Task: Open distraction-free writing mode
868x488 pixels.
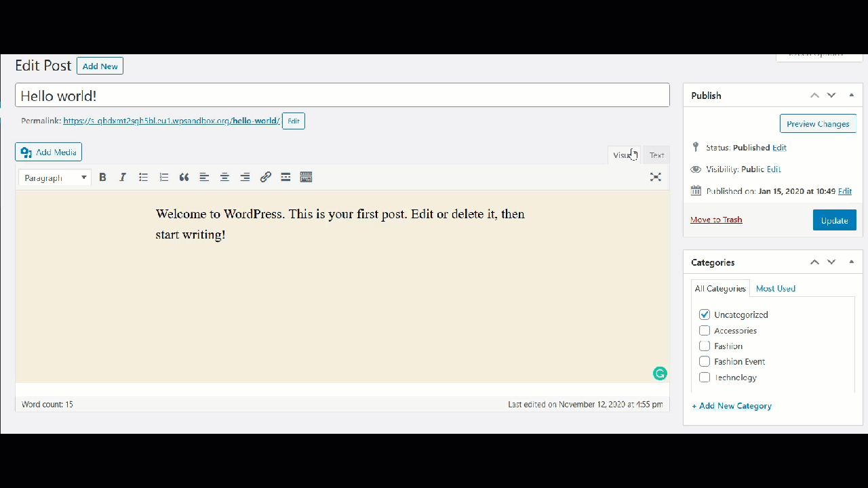Action: pyautogui.click(x=655, y=177)
